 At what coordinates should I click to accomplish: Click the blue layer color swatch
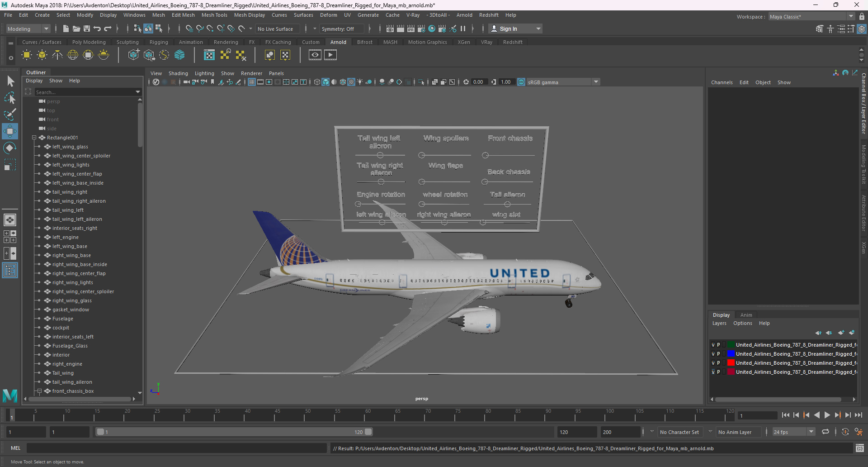coord(731,354)
